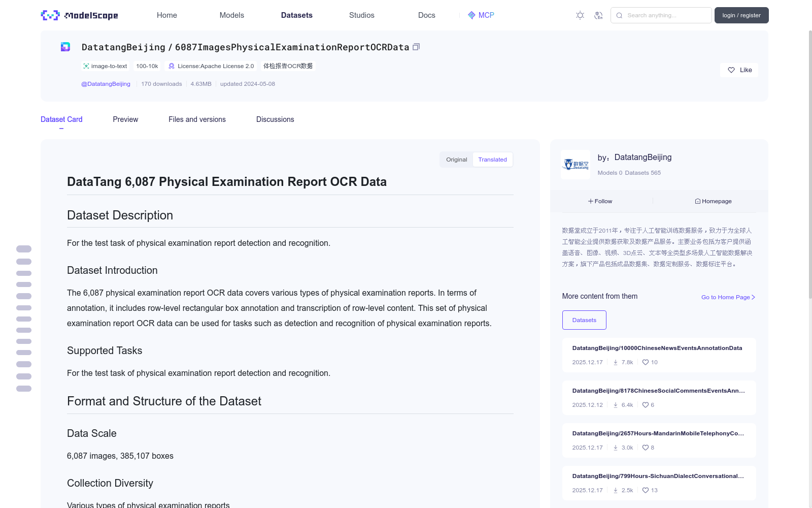
Task: Open the publisher Homepage button
Action: point(713,201)
